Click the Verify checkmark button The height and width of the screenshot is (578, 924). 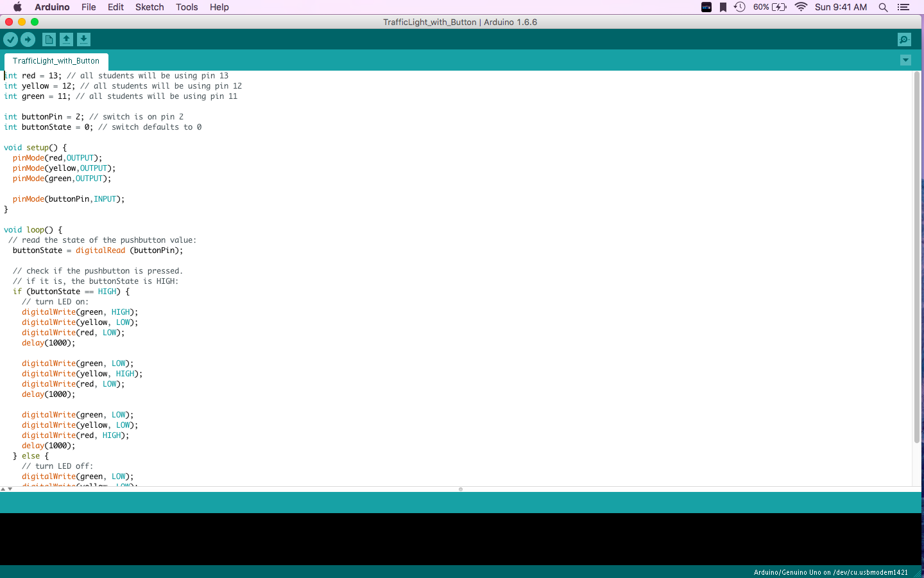(x=10, y=40)
